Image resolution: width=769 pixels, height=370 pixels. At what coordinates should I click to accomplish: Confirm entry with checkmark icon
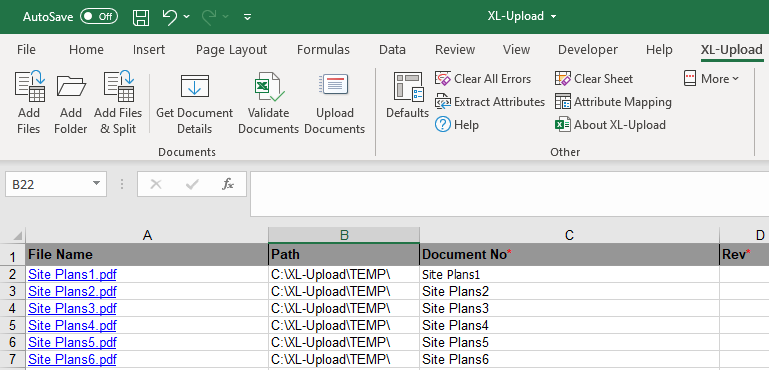(192, 185)
